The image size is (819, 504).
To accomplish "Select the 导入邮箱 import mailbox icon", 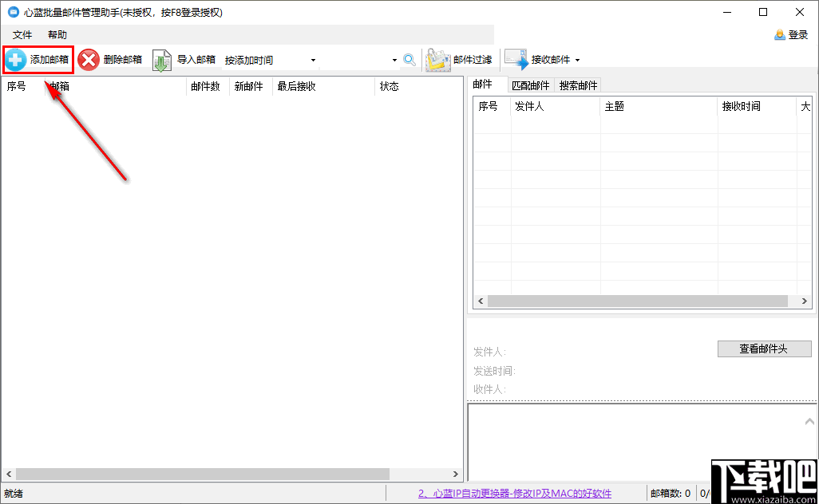I will (160, 59).
